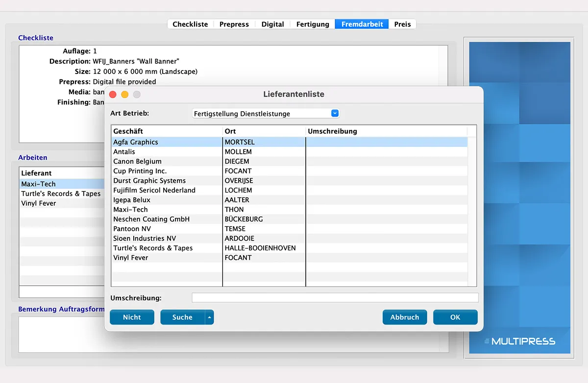Click the yellow minimize dialog button

point(124,95)
